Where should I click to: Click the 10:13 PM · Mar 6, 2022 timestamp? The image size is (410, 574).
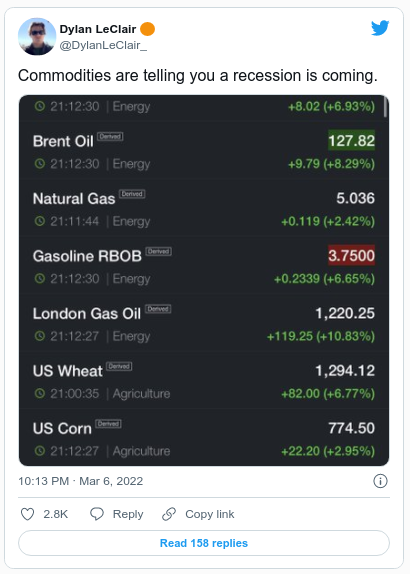point(81,481)
